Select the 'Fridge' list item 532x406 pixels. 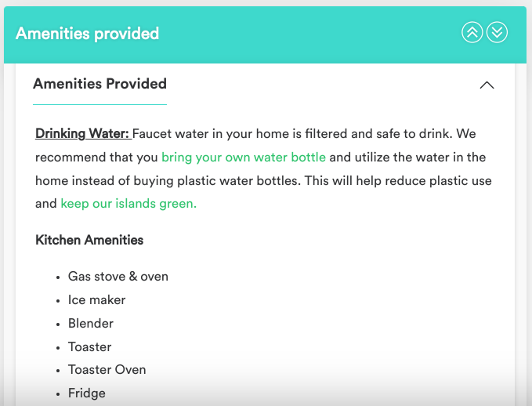86,393
